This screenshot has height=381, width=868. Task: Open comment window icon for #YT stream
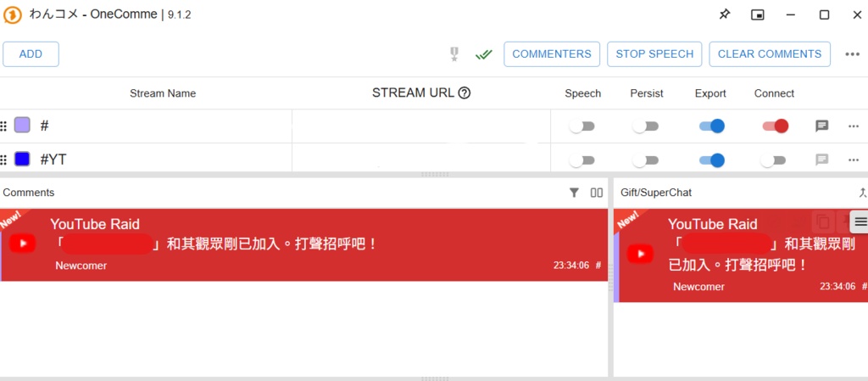pos(822,160)
